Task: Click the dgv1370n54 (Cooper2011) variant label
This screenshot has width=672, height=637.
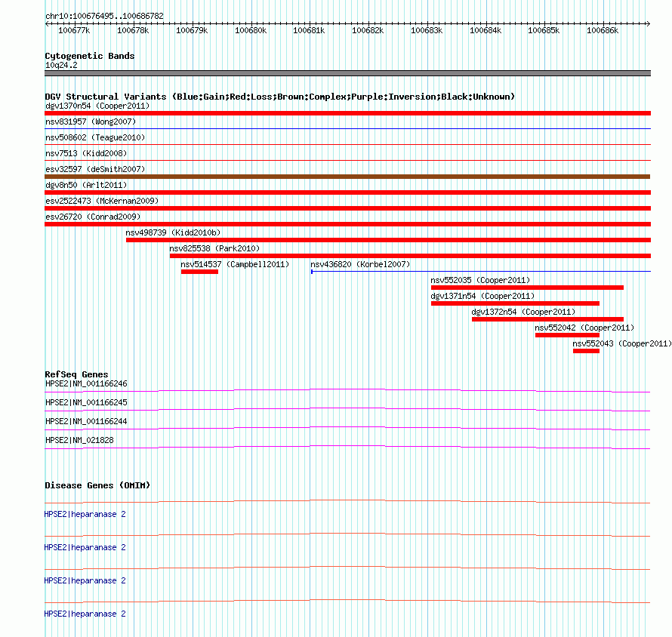Action: (x=97, y=106)
